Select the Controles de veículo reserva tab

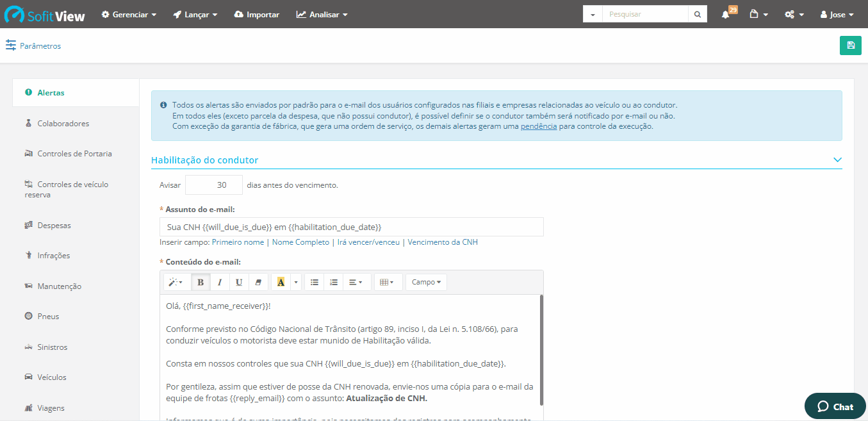click(76, 189)
